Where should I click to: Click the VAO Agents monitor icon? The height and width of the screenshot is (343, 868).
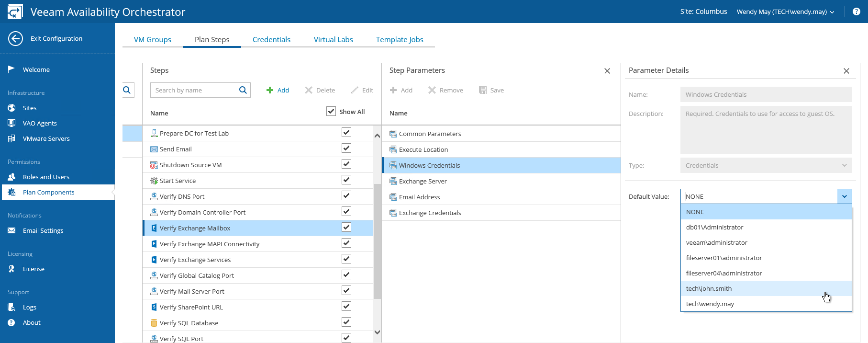(11, 123)
